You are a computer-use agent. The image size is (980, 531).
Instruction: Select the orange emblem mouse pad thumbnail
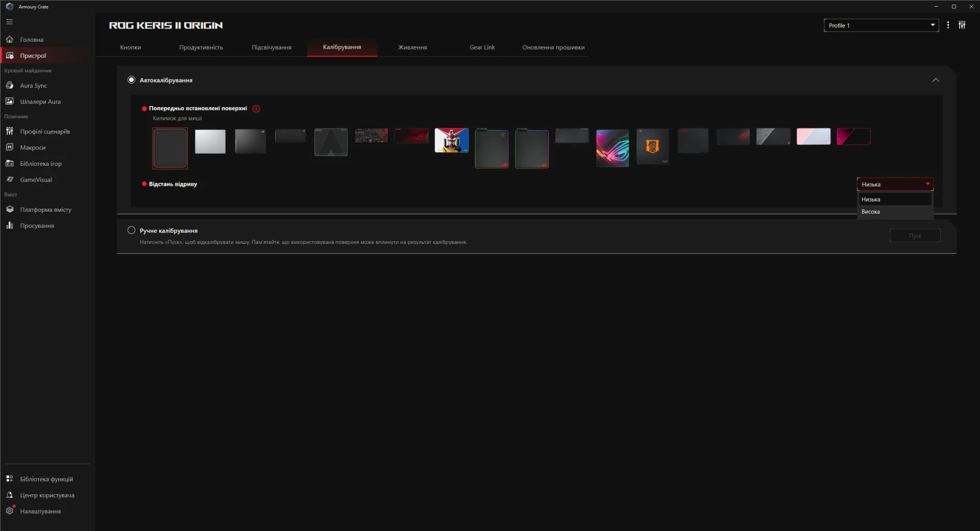tap(653, 146)
